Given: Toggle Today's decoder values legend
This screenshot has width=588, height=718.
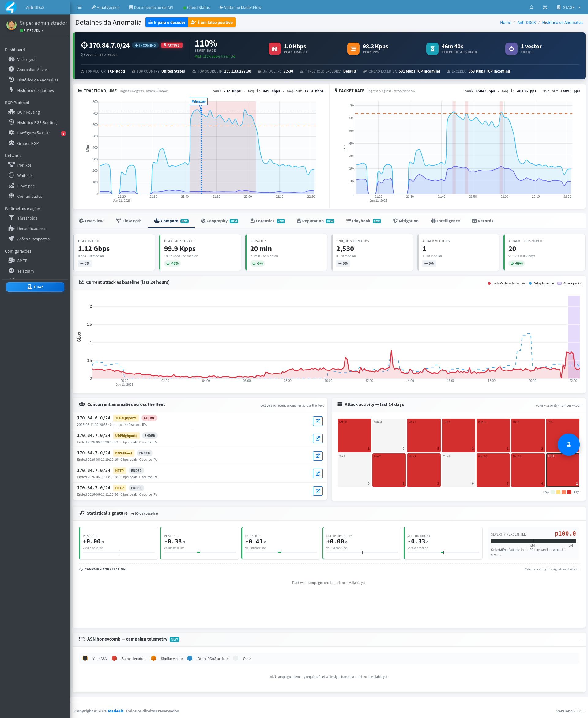Looking at the screenshot, I should (x=507, y=284).
